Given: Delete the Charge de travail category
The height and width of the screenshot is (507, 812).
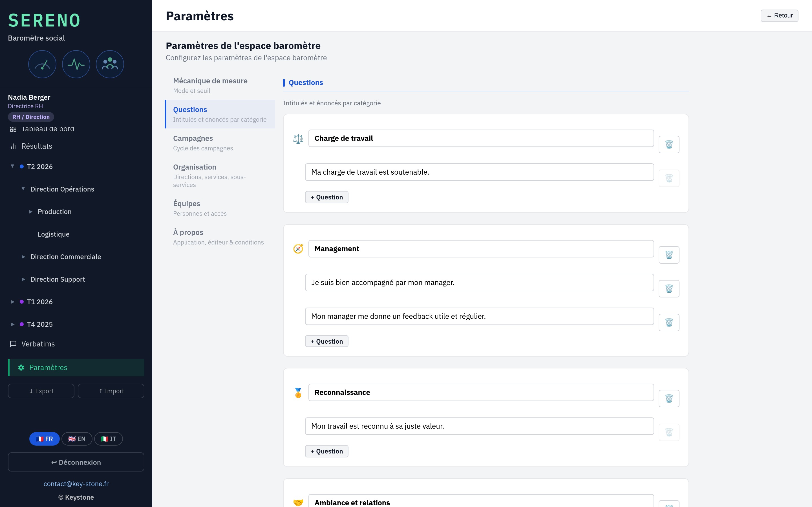Looking at the screenshot, I should tap(669, 144).
